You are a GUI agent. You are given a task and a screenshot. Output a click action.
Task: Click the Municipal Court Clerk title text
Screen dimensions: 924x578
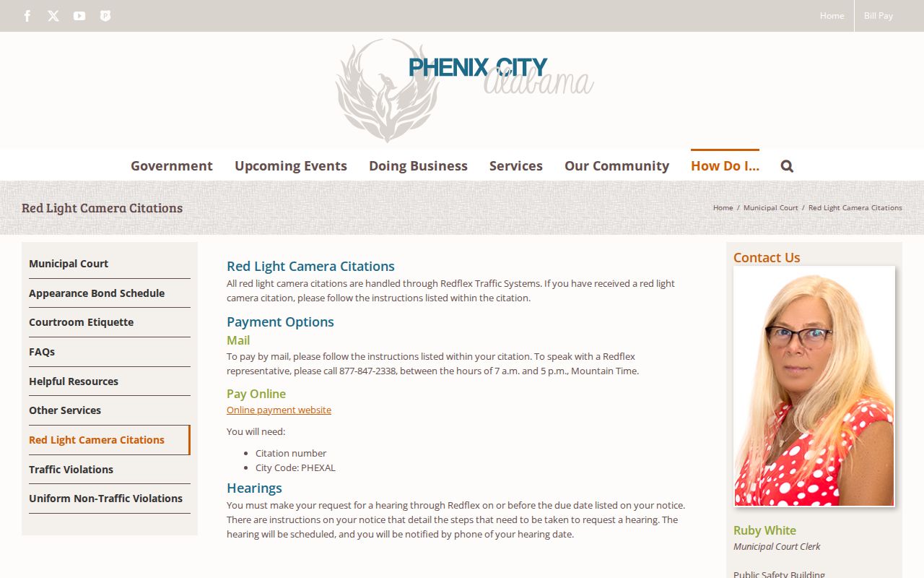pos(777,546)
